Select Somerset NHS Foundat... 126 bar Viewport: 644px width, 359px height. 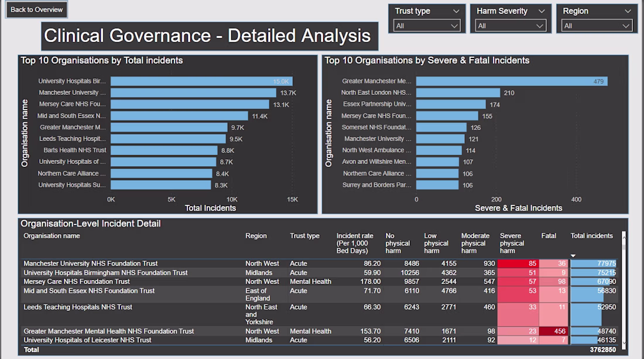coord(441,127)
